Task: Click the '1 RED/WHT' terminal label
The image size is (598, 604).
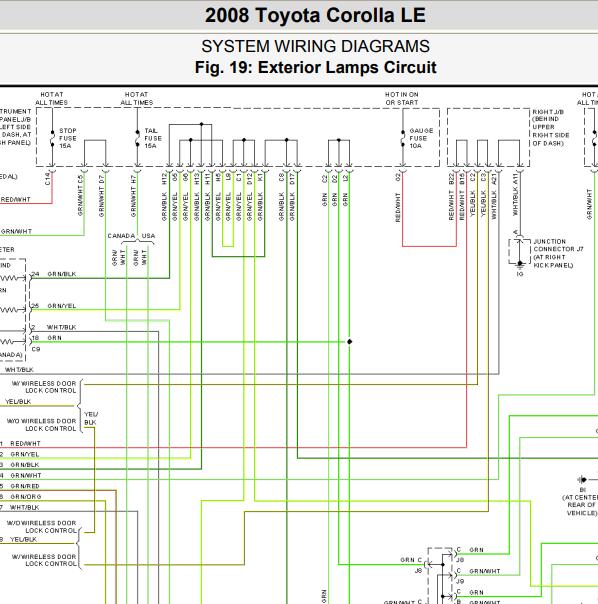Action: click(20, 444)
